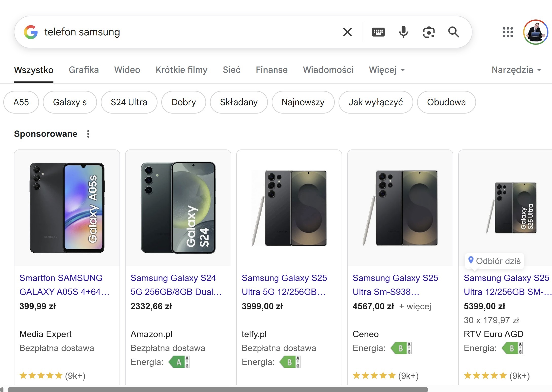Image resolution: width=552 pixels, height=392 pixels.
Task: Switch to the Grafika tab
Action: tap(84, 70)
